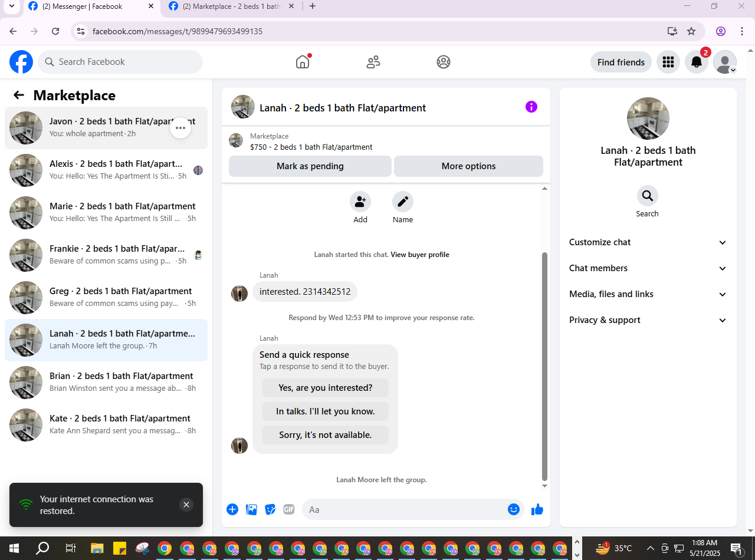Open options menu for Javon chat

tap(180, 127)
